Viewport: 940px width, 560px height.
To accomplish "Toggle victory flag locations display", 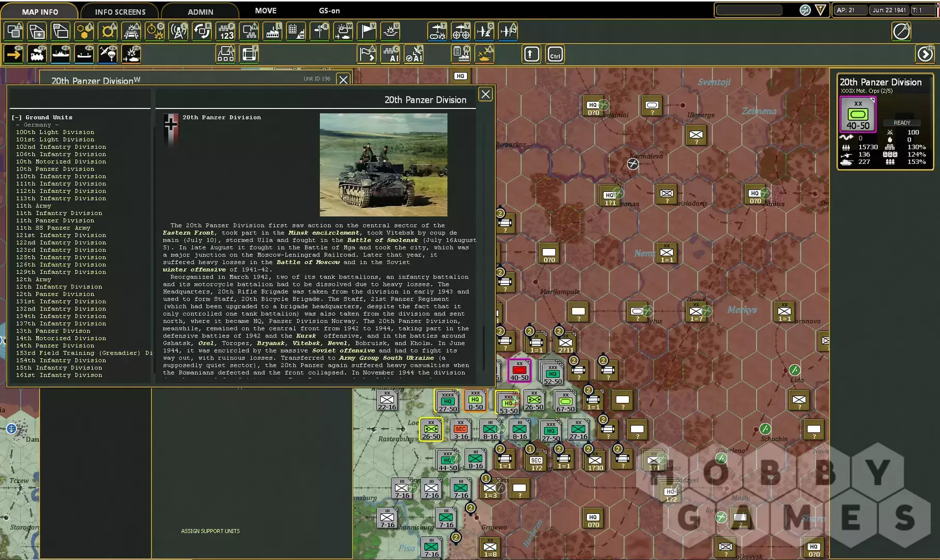I will click(367, 32).
